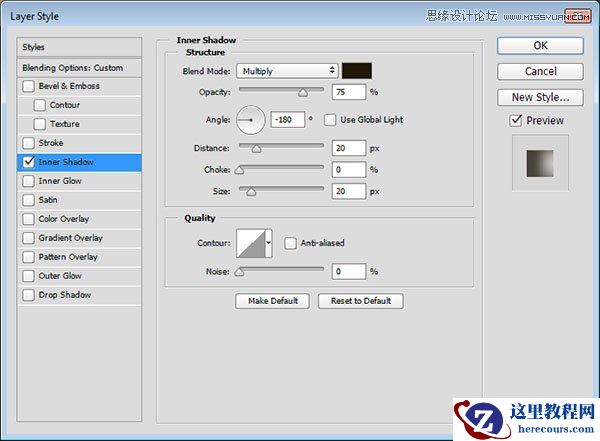
Task: Focus the Opacity value field
Action: [x=349, y=92]
